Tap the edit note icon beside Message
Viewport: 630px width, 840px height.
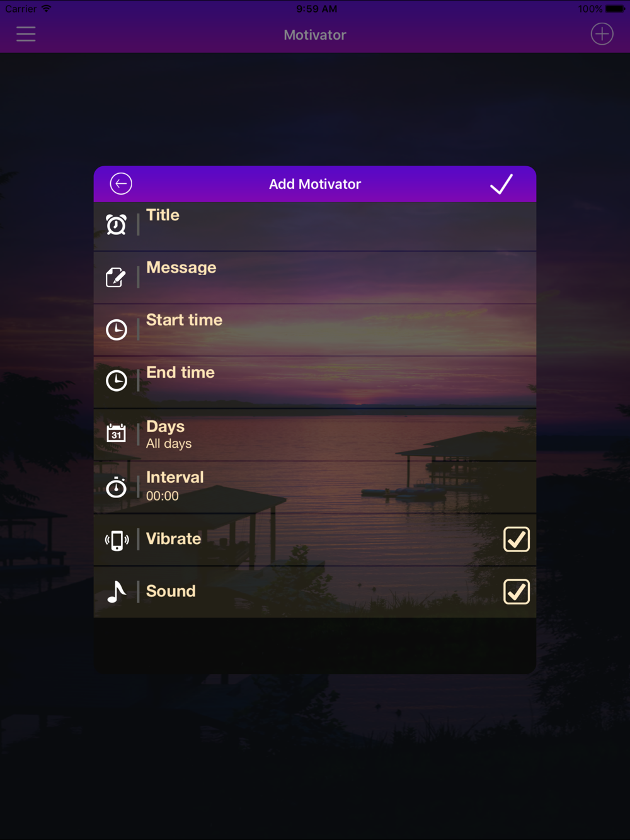click(x=117, y=277)
